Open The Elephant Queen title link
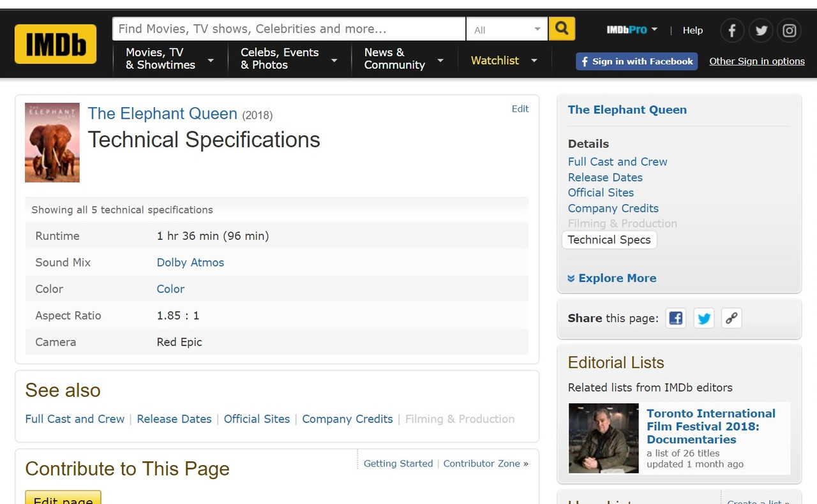The image size is (817, 504). tap(162, 114)
